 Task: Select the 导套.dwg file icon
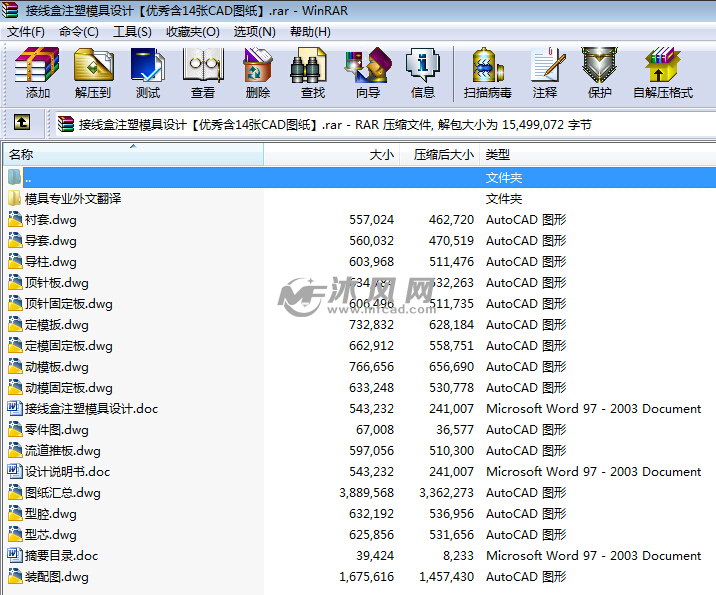pyautogui.click(x=15, y=241)
